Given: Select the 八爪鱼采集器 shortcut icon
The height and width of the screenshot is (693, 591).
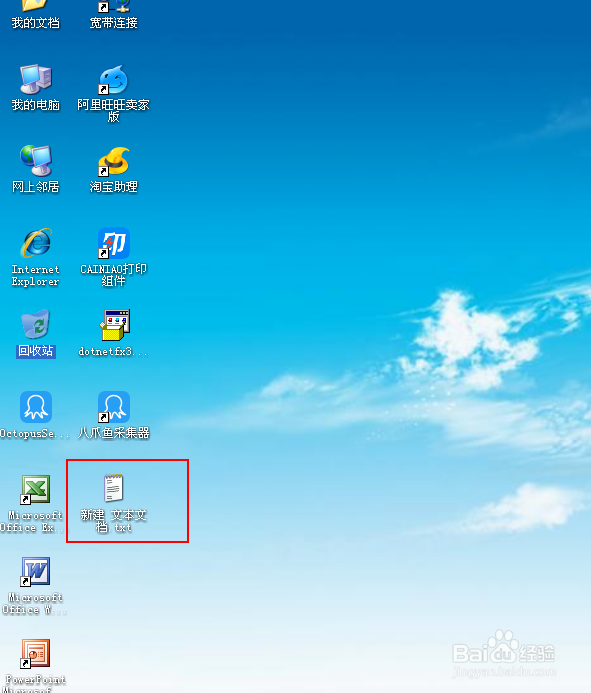Looking at the screenshot, I should (114, 407).
